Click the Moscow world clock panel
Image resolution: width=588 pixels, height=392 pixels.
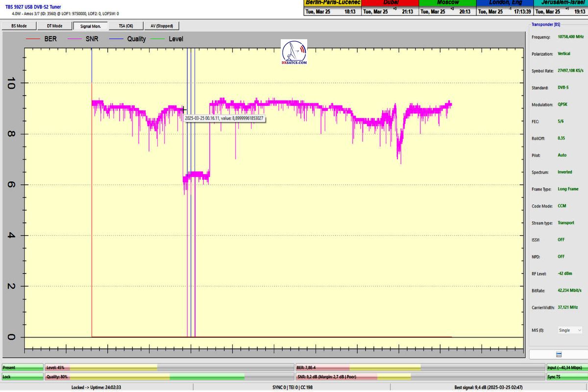pyautogui.click(x=447, y=8)
